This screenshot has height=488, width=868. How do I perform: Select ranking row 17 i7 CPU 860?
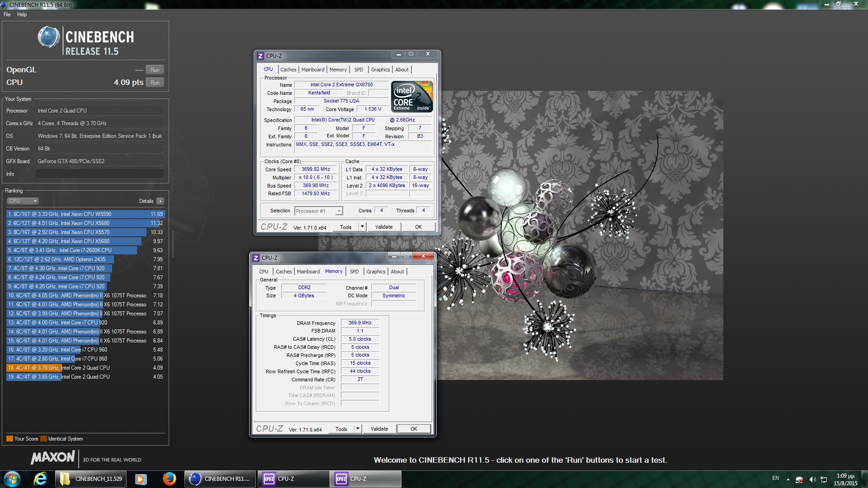[85, 359]
